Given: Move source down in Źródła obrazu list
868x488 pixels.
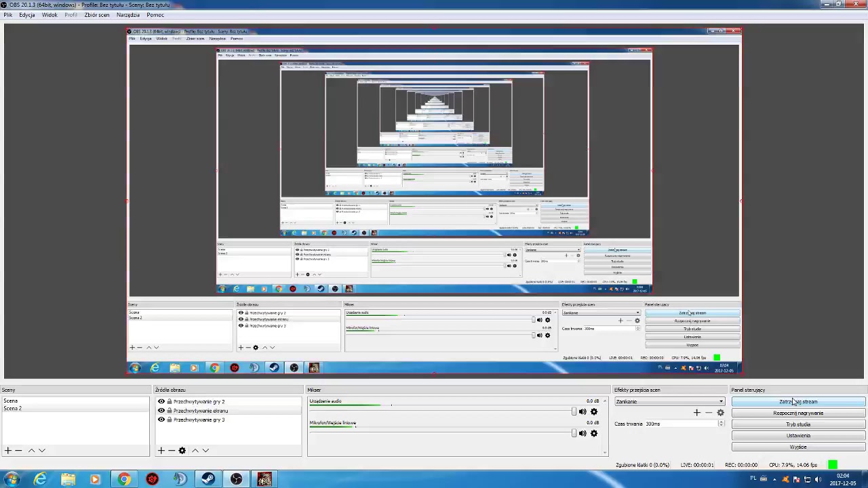Looking at the screenshot, I should click(205, 450).
